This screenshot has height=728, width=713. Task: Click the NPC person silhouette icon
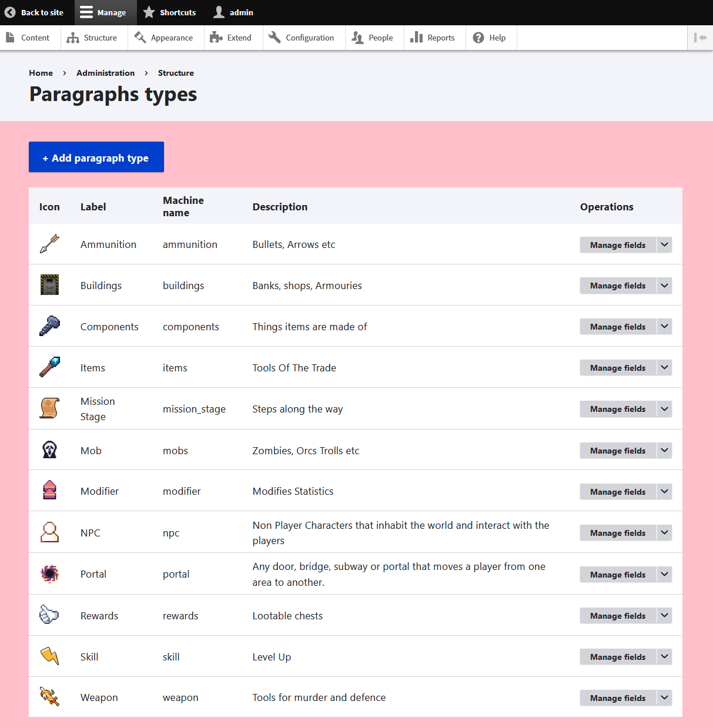(x=49, y=532)
